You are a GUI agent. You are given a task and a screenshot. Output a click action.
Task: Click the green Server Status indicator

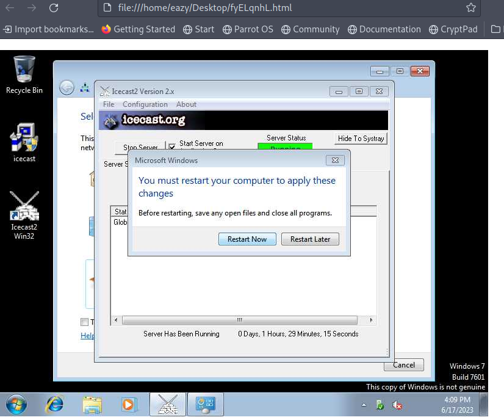[285, 147]
